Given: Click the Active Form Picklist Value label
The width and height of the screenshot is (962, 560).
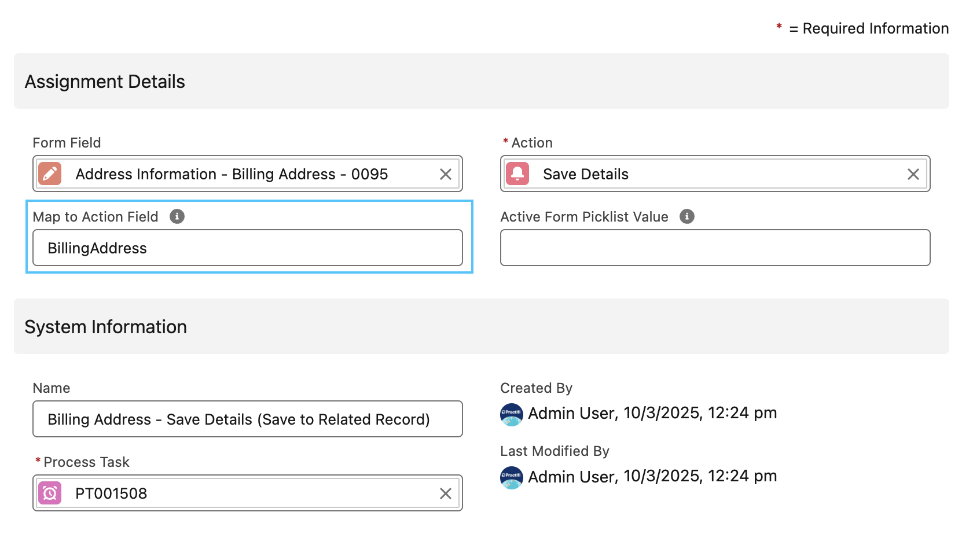Looking at the screenshot, I should (584, 217).
